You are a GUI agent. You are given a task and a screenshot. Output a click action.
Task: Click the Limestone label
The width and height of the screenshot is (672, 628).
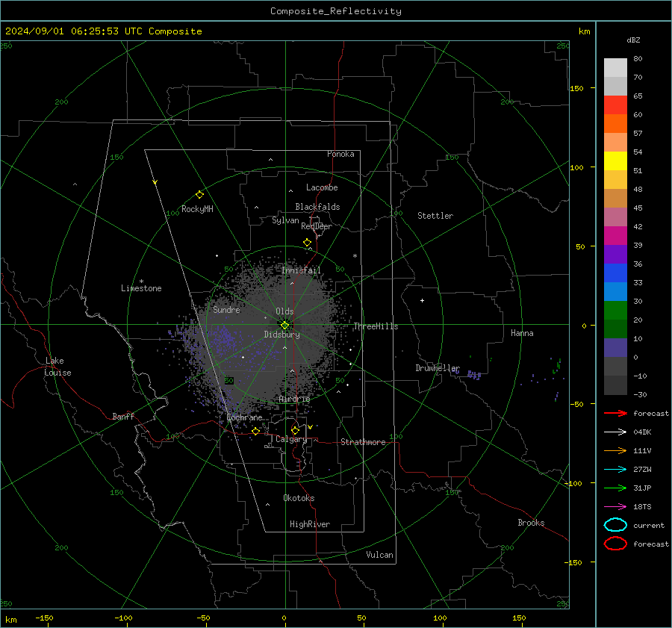141,288
